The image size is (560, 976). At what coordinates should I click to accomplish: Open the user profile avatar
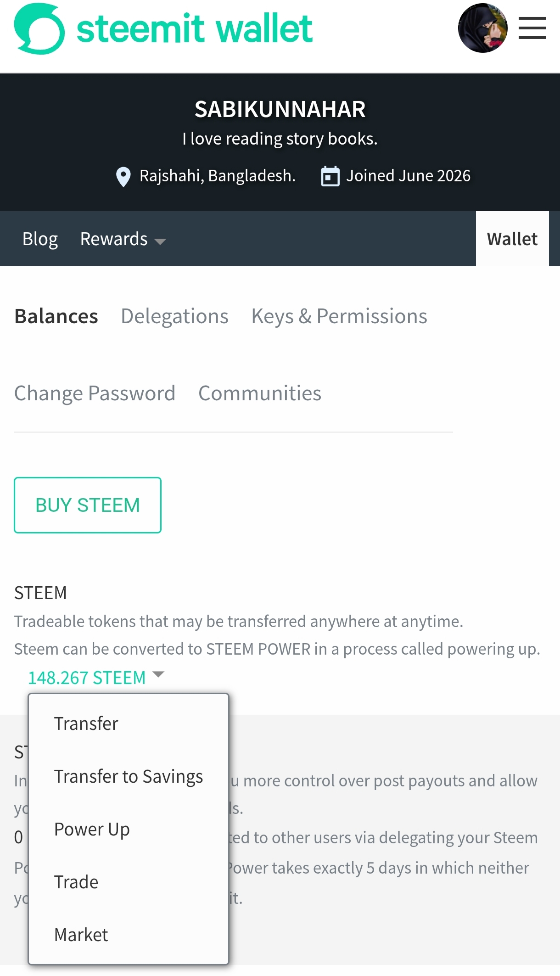(483, 28)
